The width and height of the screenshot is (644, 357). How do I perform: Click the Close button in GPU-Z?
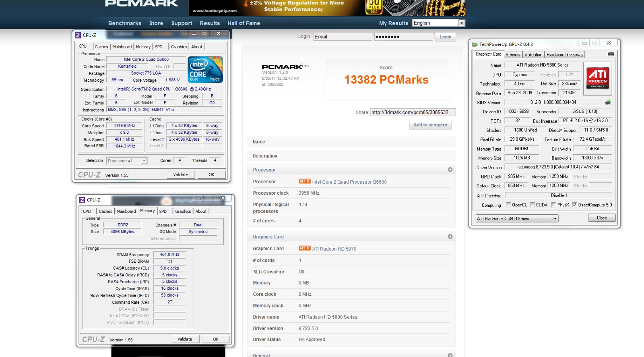(602, 218)
